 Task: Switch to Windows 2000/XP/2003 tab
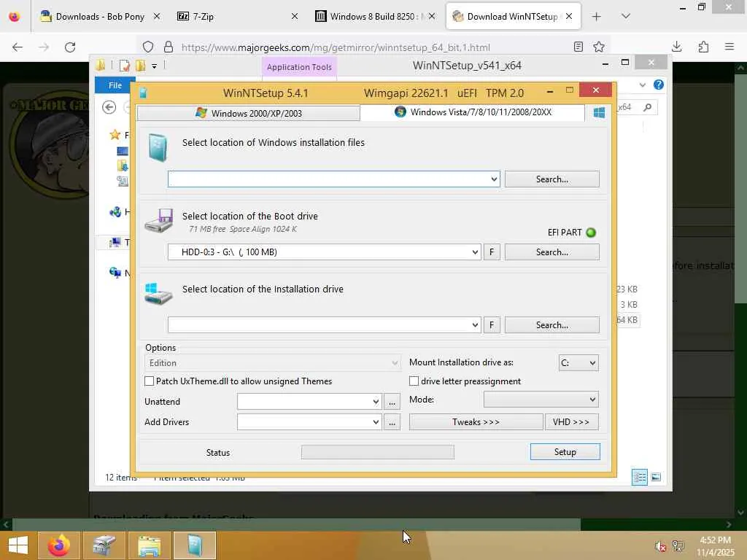coord(248,113)
